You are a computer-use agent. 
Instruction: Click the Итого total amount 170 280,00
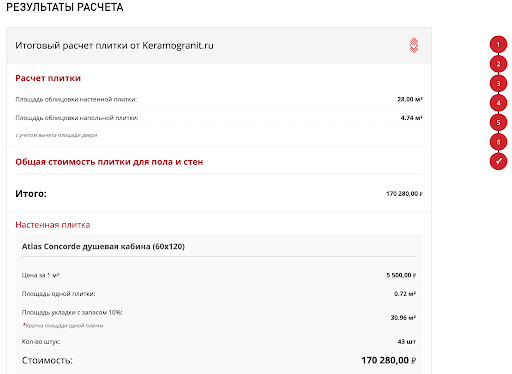tap(404, 194)
